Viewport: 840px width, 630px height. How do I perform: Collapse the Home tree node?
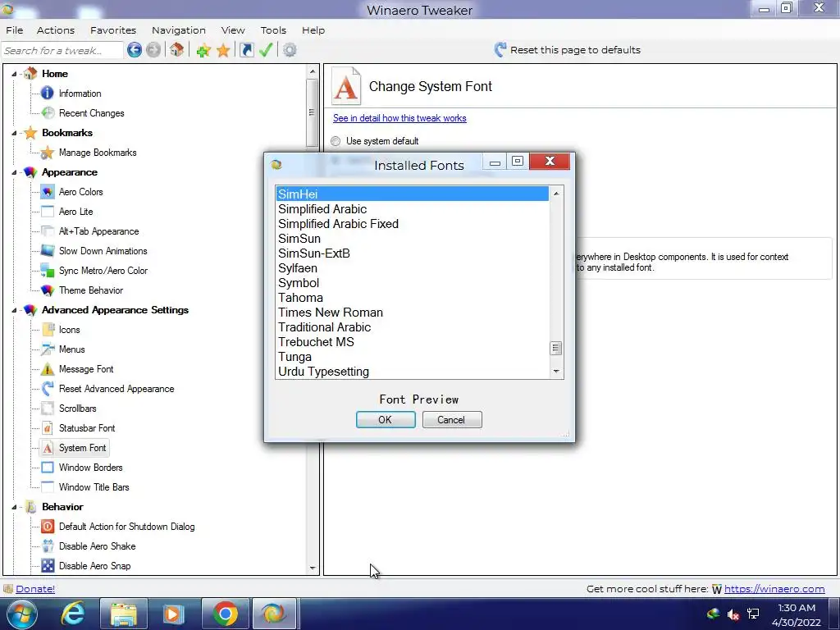pyautogui.click(x=15, y=74)
